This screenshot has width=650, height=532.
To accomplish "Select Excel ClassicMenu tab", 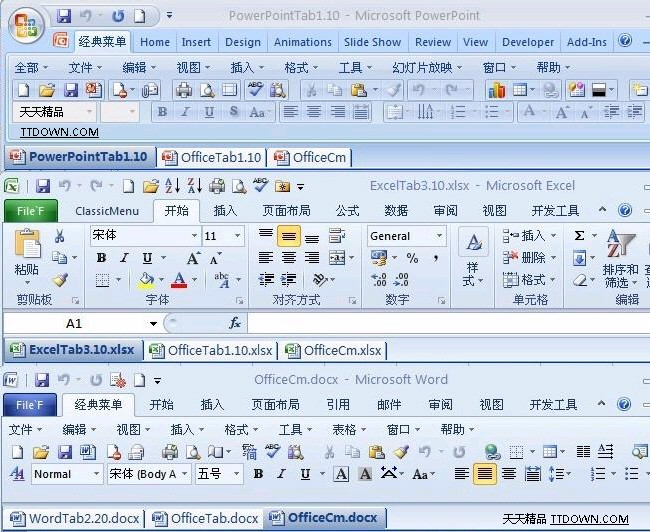I will click(x=107, y=211).
